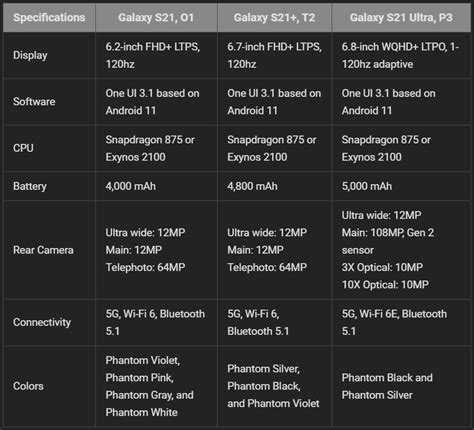Click the 6.8-inch WQHD+ LTPO display cell

coord(400,55)
